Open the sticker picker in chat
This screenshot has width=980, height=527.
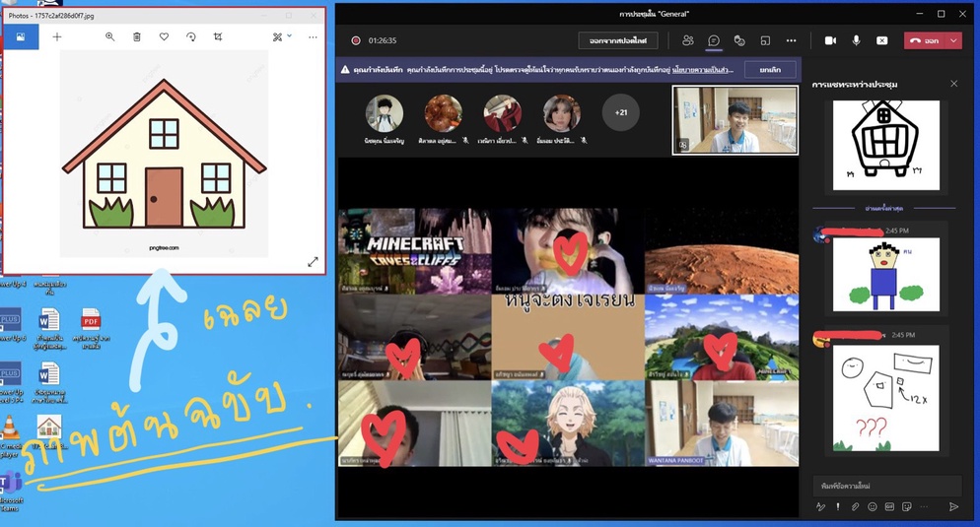907,506
